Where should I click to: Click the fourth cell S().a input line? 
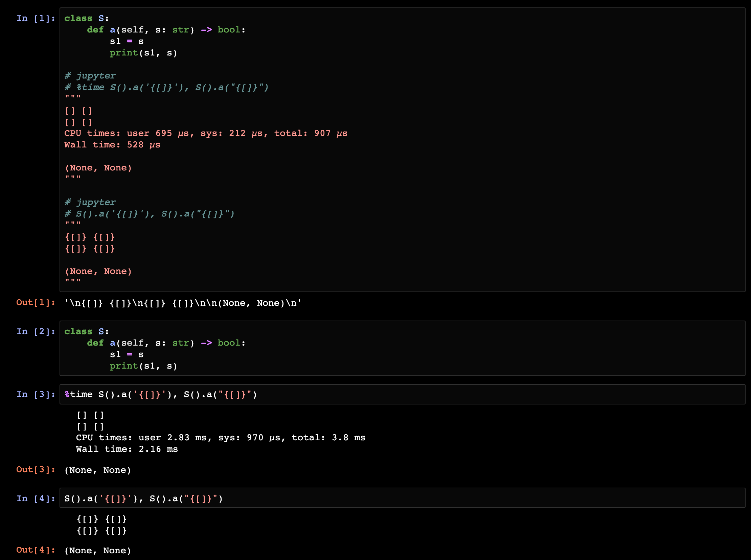143,499
